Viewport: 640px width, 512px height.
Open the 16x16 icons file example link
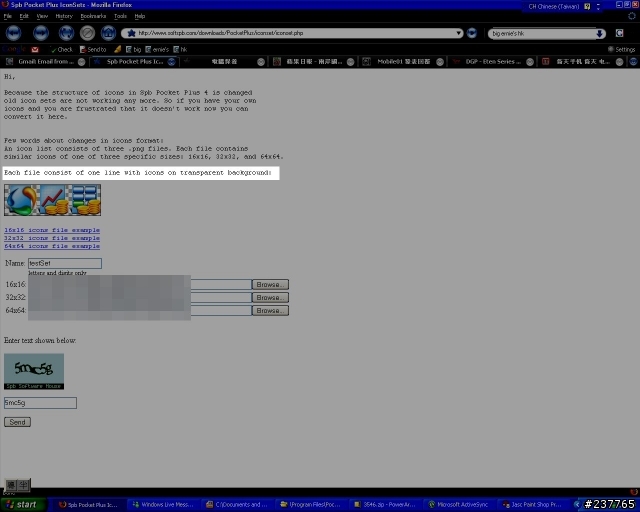pyautogui.click(x=52, y=230)
